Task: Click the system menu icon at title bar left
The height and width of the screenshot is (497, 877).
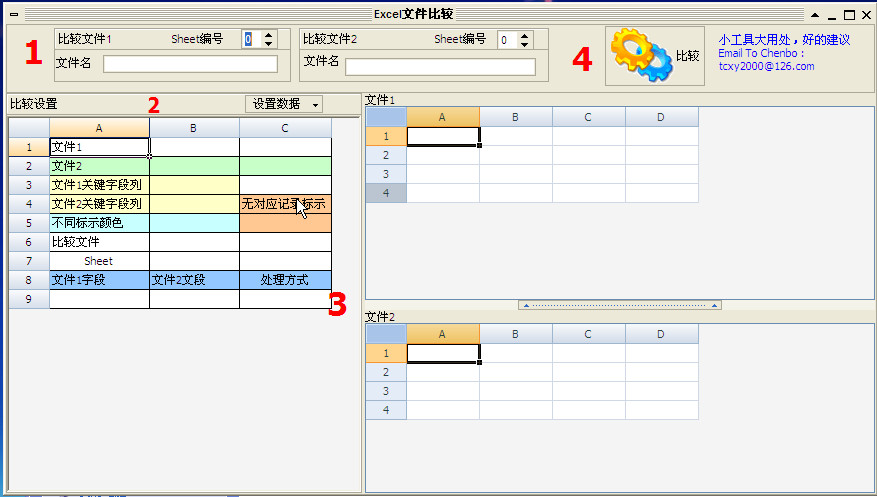Action: coord(15,15)
